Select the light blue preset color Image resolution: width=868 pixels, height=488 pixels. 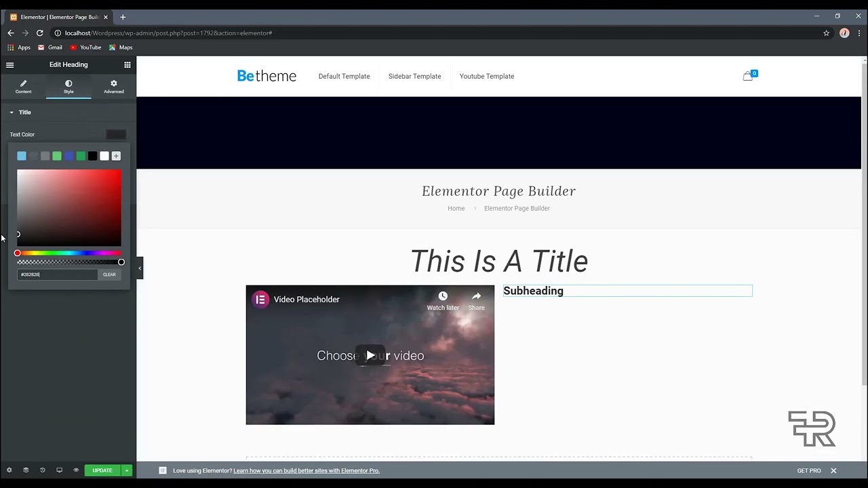coord(22,156)
